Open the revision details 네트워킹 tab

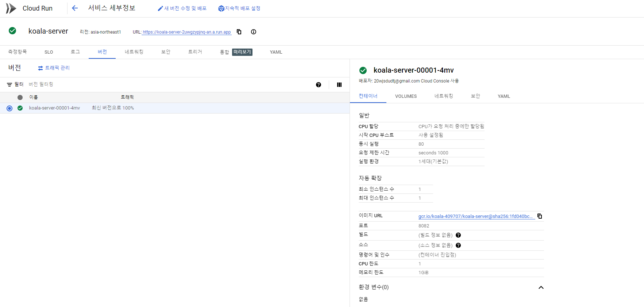click(x=444, y=96)
